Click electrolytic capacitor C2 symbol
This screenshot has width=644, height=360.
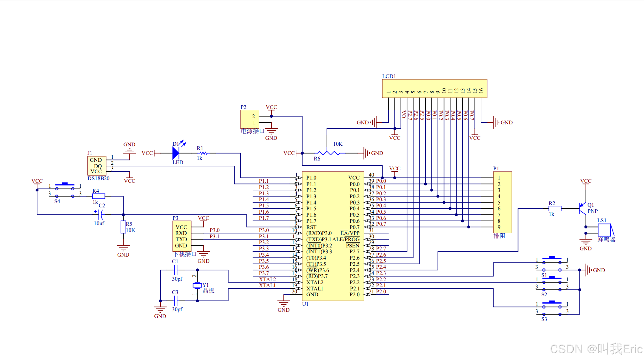101,215
